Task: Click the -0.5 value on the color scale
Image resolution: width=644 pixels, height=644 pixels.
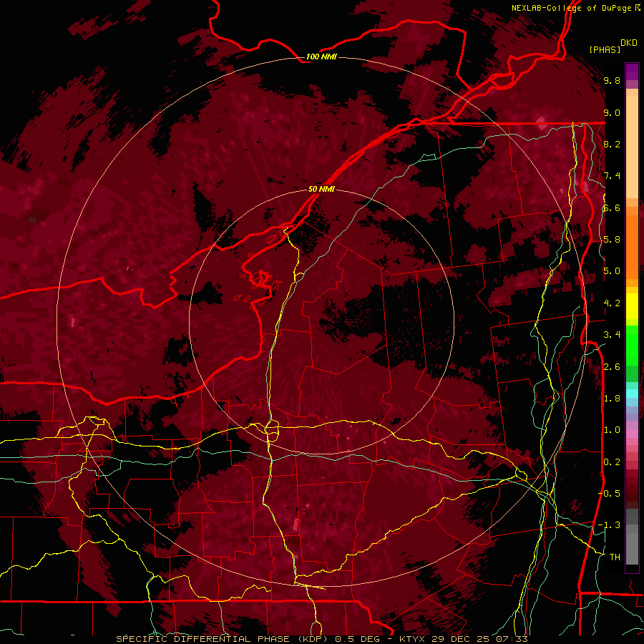Action: (610, 493)
